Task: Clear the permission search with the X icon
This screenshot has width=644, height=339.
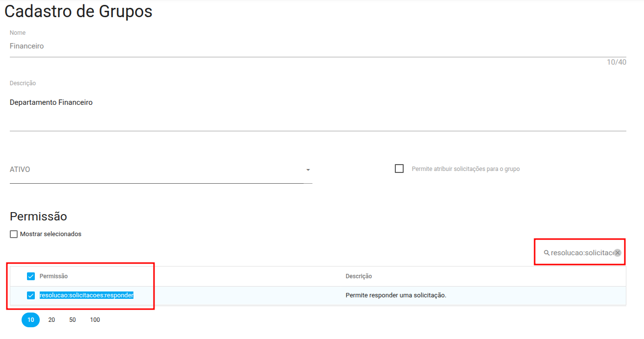Action: (618, 253)
